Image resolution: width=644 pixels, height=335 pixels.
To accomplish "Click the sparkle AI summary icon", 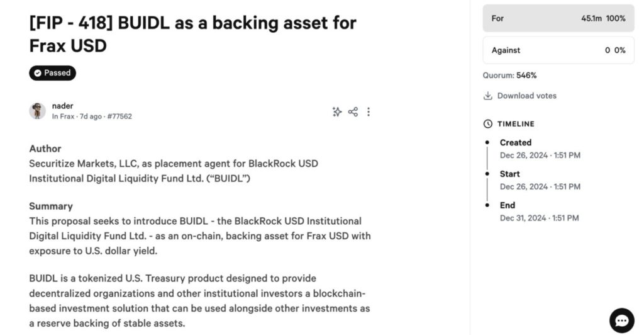I will click(x=337, y=111).
